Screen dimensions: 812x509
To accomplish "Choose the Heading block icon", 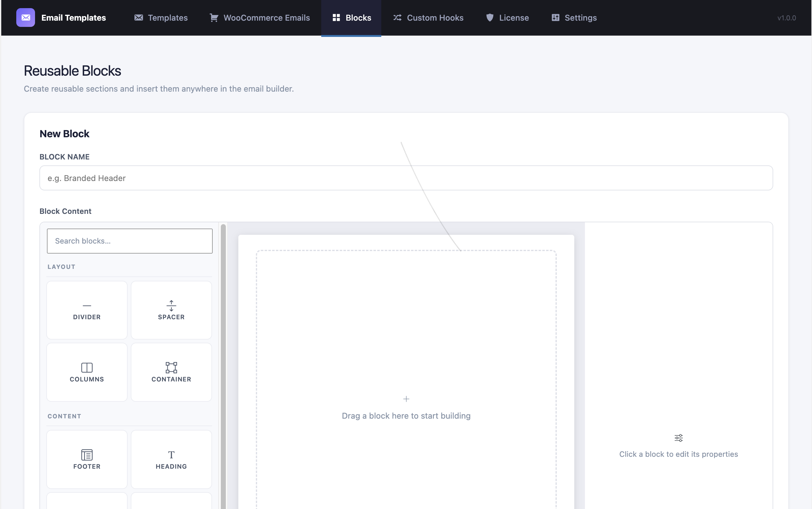I will (171, 455).
